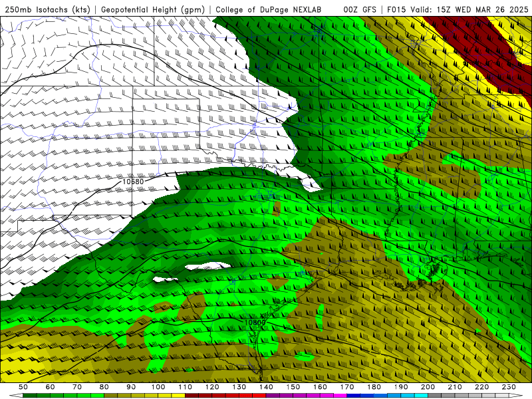Click the "250mb Isotachs (kts)" title text
This screenshot has width=532, height=399.
pos(47,9)
